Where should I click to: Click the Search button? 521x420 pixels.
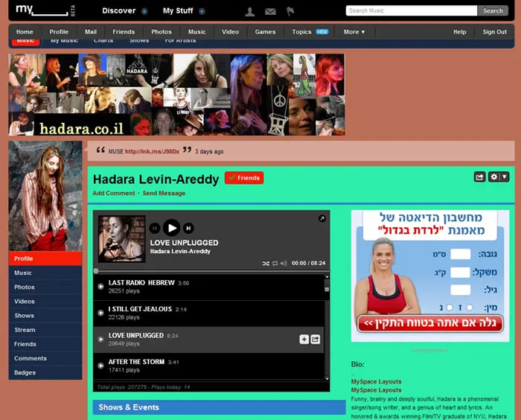493,10
